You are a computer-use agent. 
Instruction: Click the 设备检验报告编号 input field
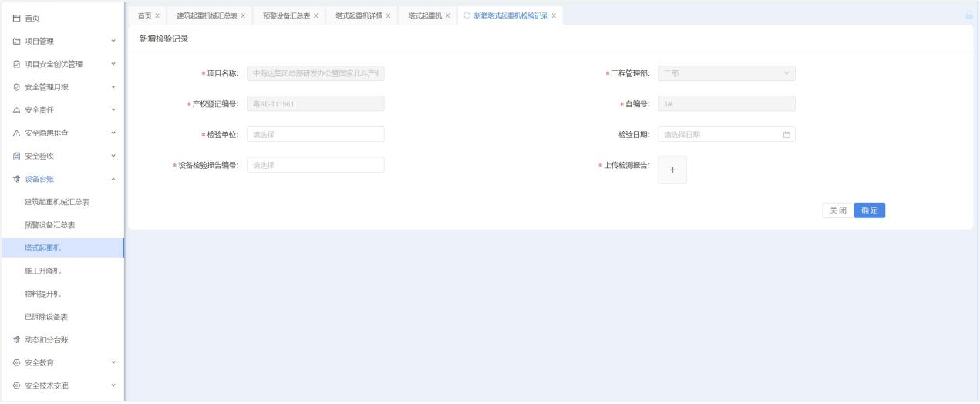315,165
